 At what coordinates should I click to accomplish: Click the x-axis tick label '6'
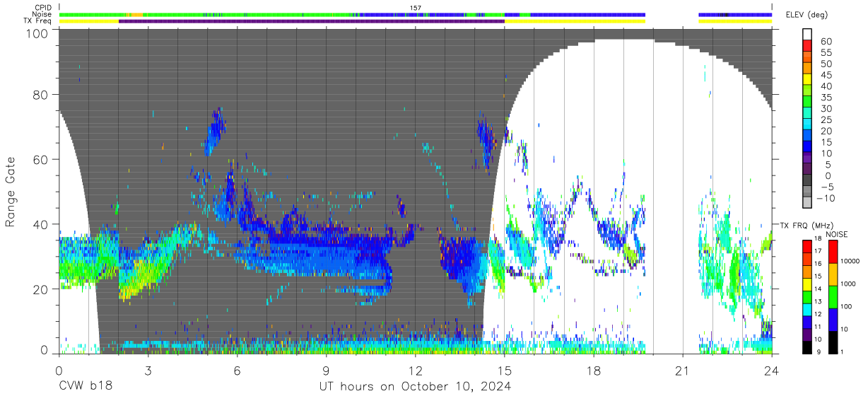pyautogui.click(x=237, y=371)
